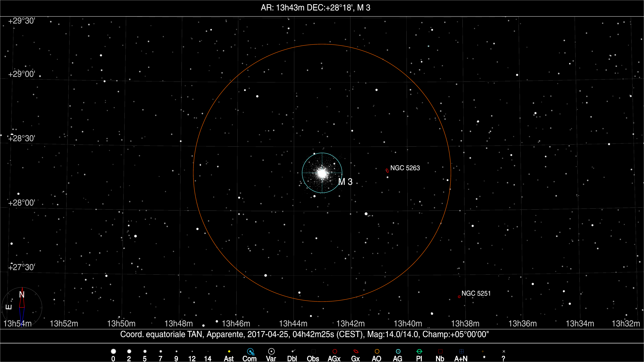Click the bottom chart status information line
Image resolution: width=644 pixels, height=362 pixels.
[304, 334]
